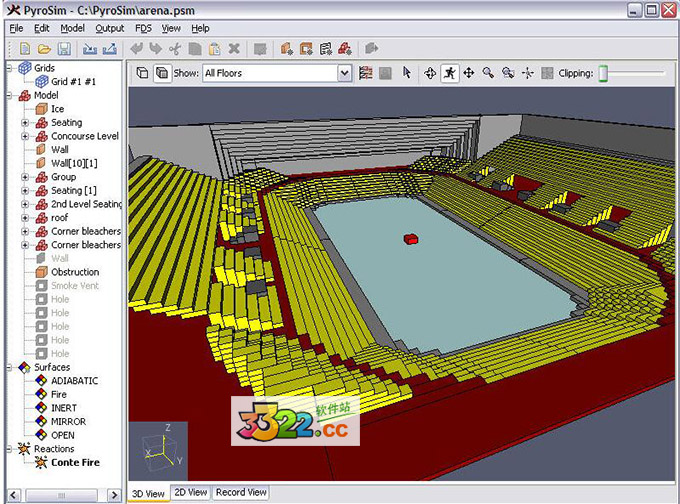Copy selection with the toolbar copy icon

click(195, 49)
